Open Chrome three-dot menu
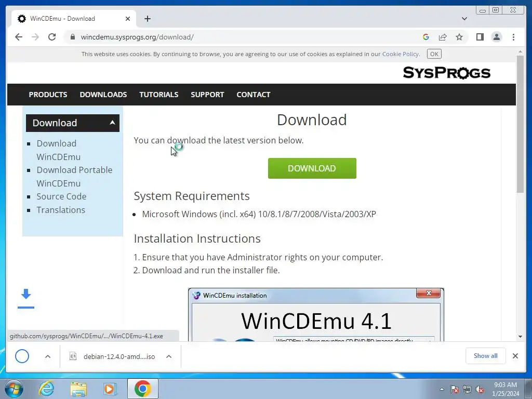The height and width of the screenshot is (399, 532). click(x=513, y=37)
